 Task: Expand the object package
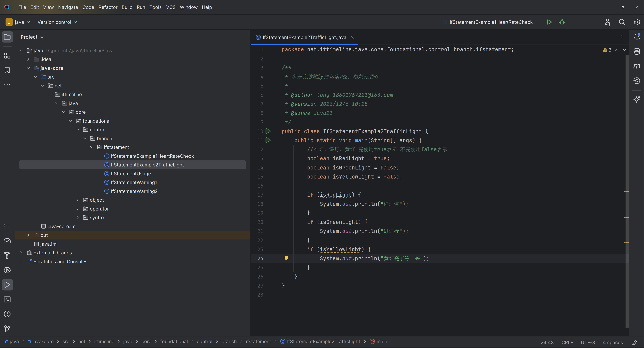[77, 200]
